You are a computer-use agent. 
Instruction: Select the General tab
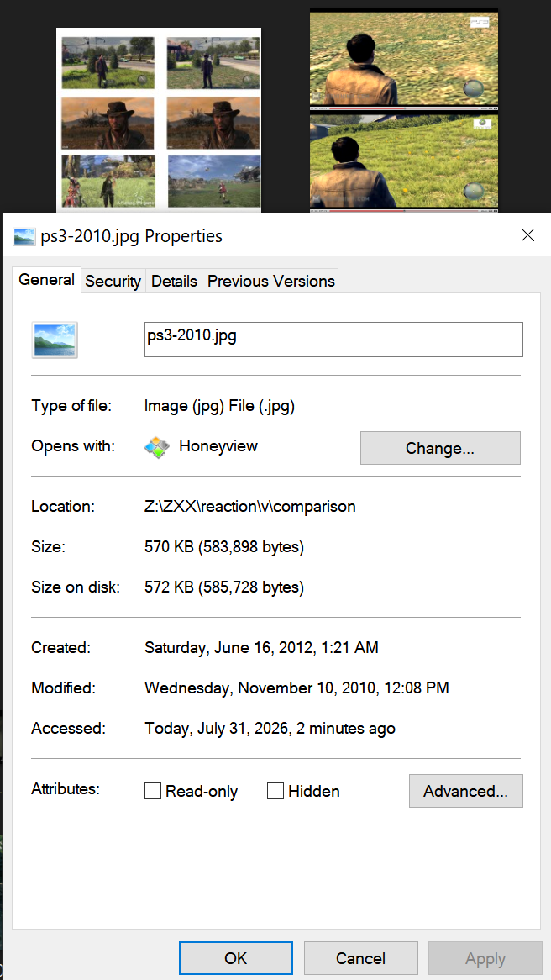tap(47, 280)
